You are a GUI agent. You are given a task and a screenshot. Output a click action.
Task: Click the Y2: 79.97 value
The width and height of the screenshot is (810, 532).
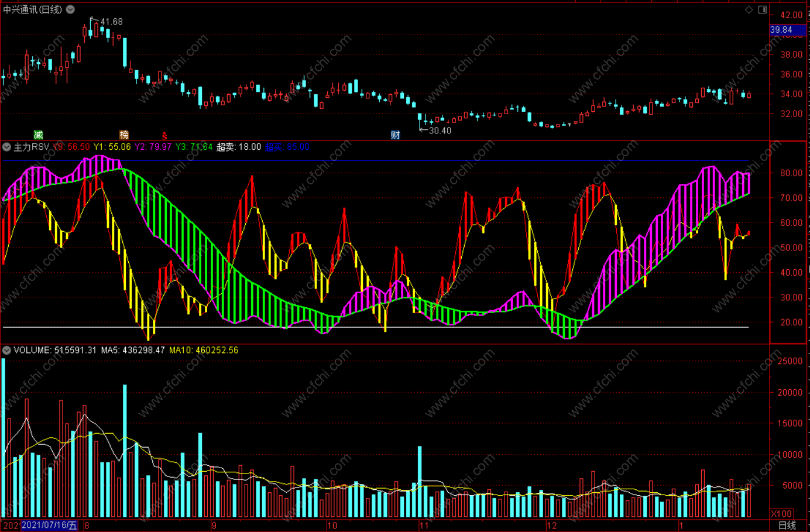[x=153, y=147]
